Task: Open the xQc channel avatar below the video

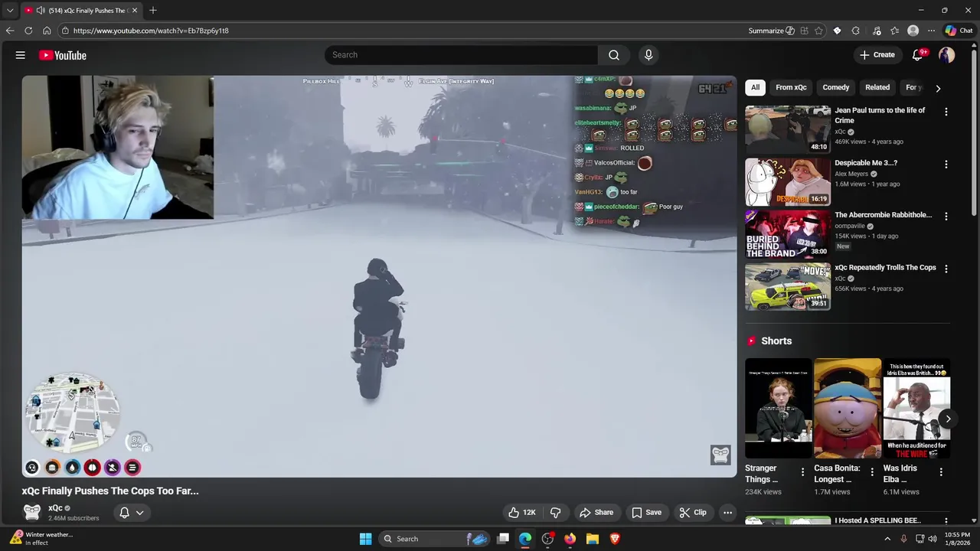Action: coord(32,513)
